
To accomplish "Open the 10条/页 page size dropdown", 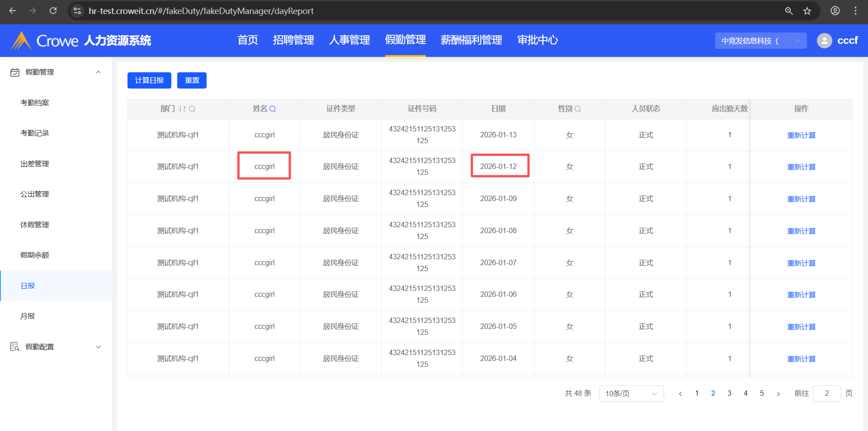I will tap(631, 394).
